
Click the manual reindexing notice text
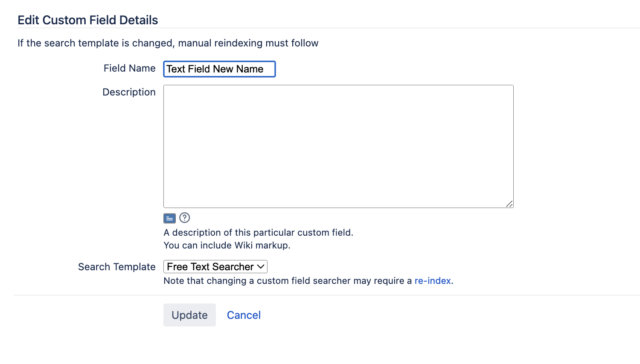168,43
